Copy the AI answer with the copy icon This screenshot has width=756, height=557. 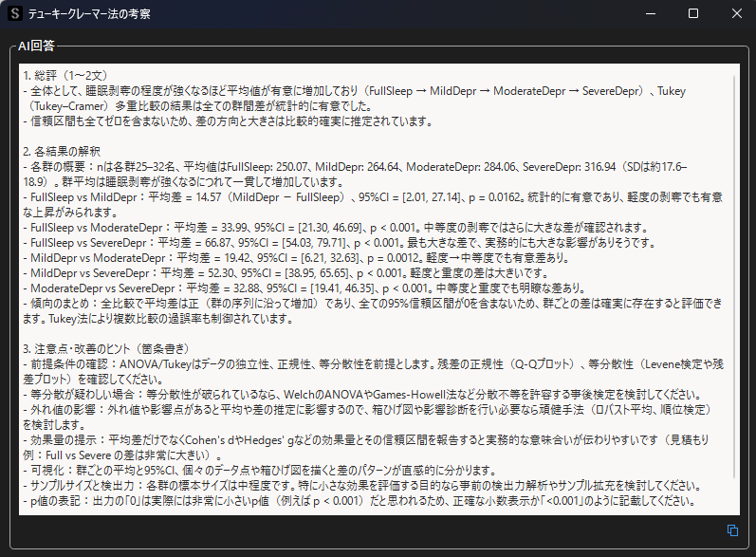(732, 530)
